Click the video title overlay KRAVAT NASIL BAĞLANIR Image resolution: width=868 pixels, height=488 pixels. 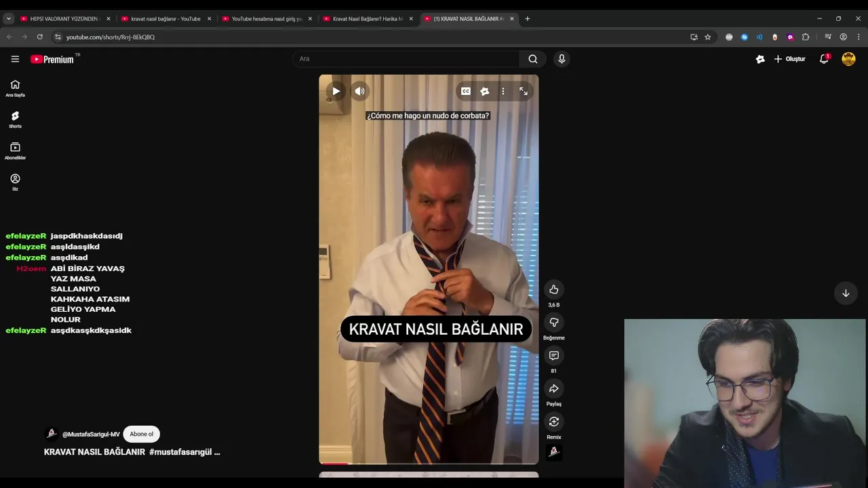[436, 329]
